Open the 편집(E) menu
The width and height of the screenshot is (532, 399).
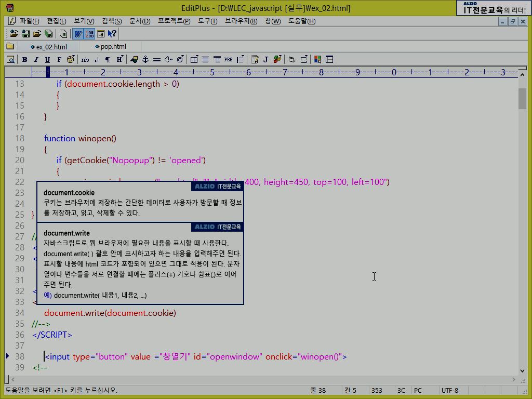coord(56,21)
